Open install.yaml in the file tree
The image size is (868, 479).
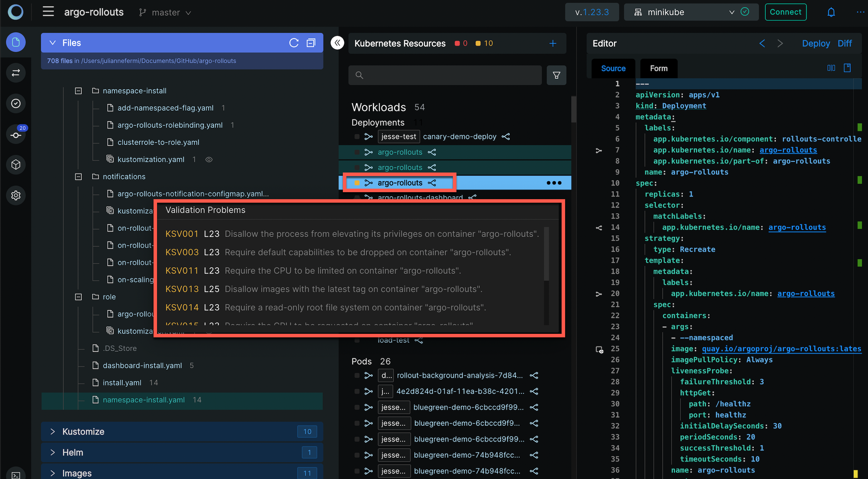(122, 383)
